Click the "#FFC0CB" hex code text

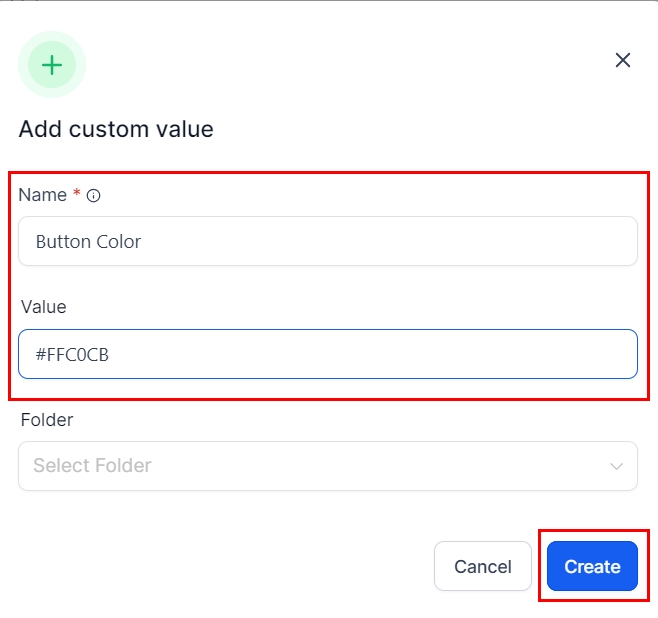click(71, 354)
